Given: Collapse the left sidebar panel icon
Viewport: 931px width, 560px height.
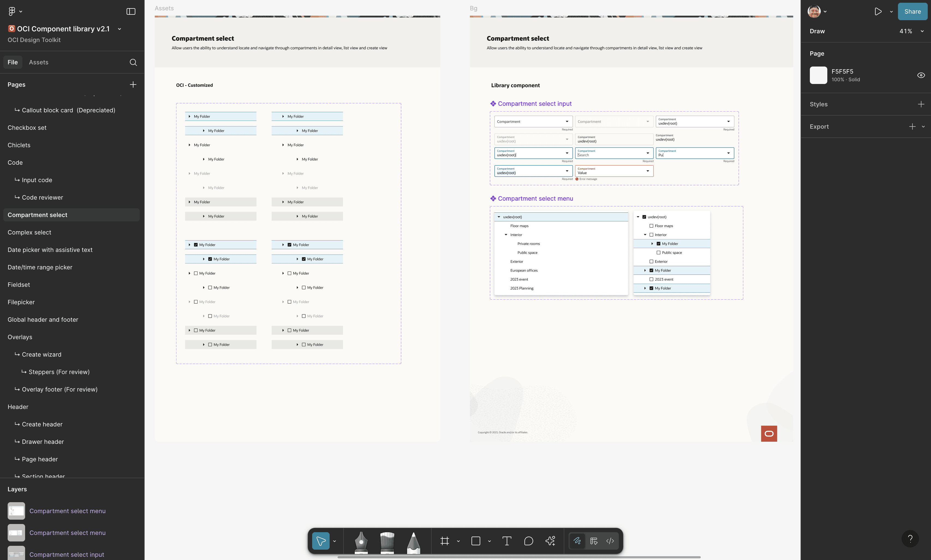Looking at the screenshot, I should coord(131,12).
